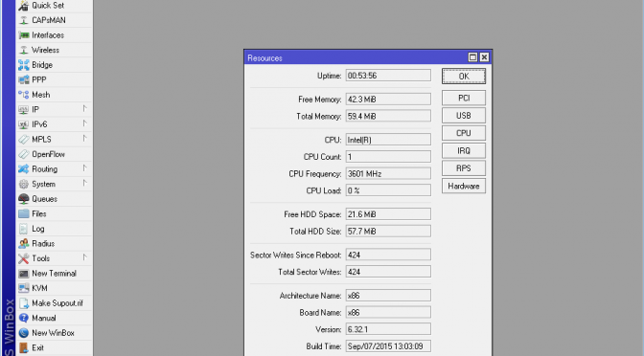Viewport: 644px width, 356px height.
Task: Click the Radius users icon
Action: tap(24, 244)
